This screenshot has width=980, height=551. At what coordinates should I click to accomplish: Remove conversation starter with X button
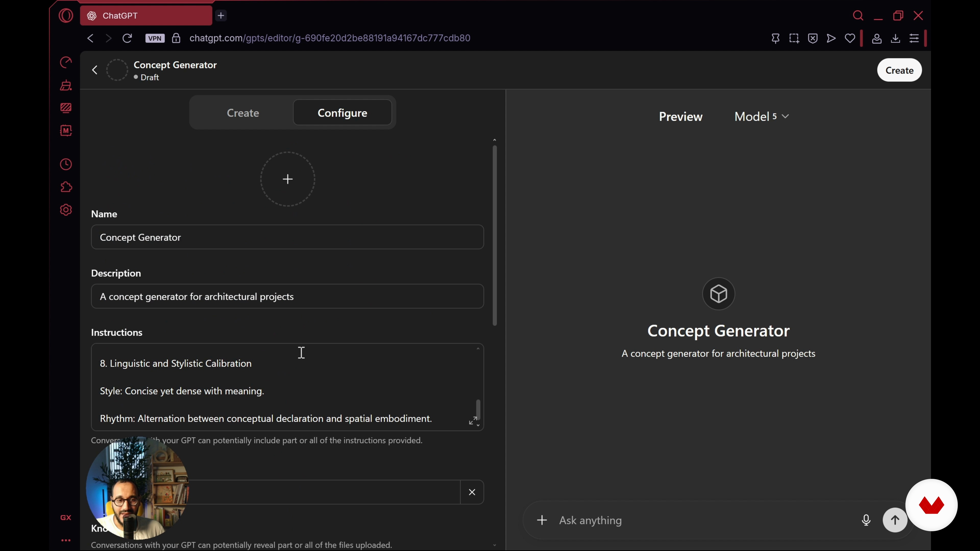[472, 492]
